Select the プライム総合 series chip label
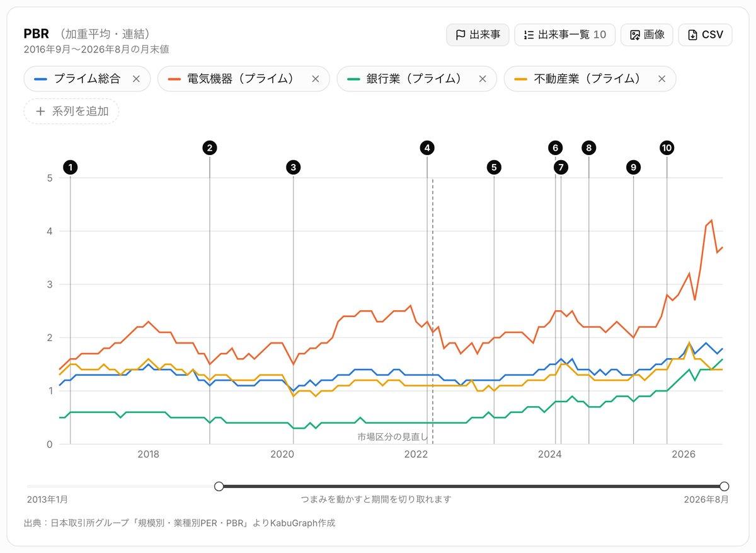Image resolution: width=756 pixels, height=553 pixels. click(x=87, y=79)
